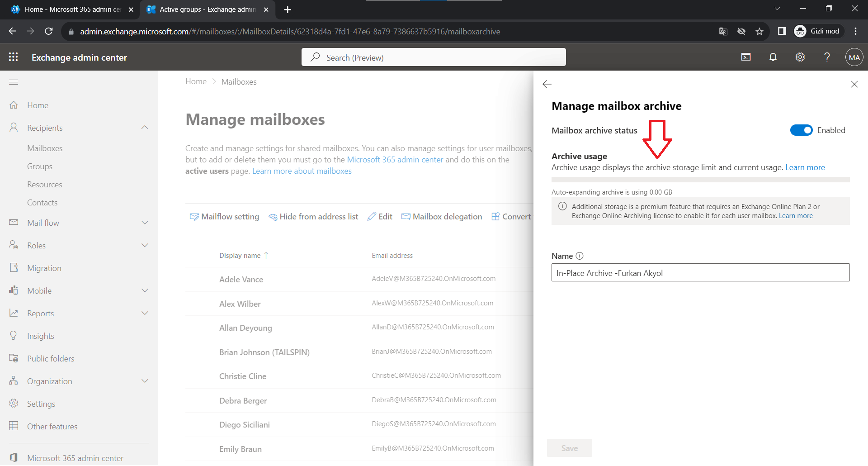Click the help question mark icon

pos(827,57)
